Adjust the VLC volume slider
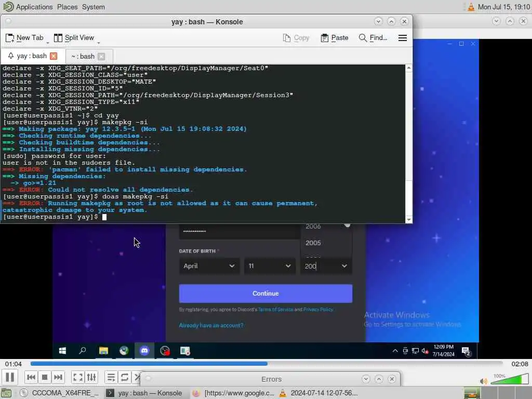Image resolution: width=532 pixels, height=399 pixels. [x=509, y=379]
